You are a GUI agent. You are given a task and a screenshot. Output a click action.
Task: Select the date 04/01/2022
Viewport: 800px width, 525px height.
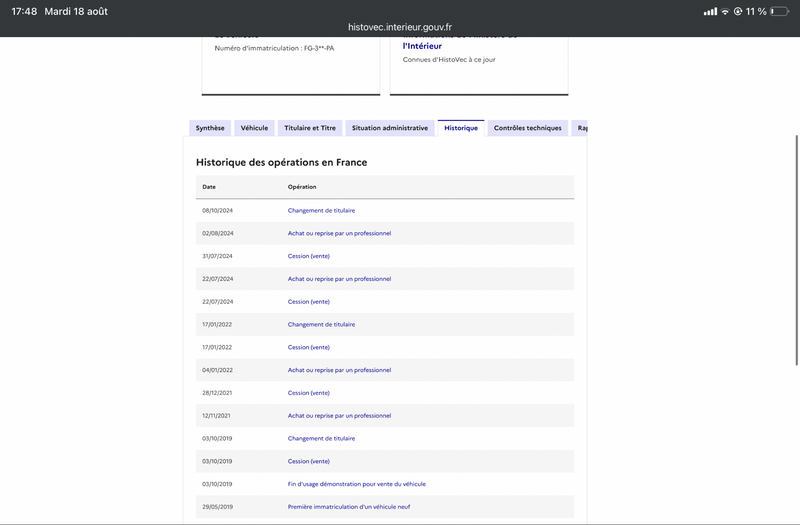coord(217,370)
